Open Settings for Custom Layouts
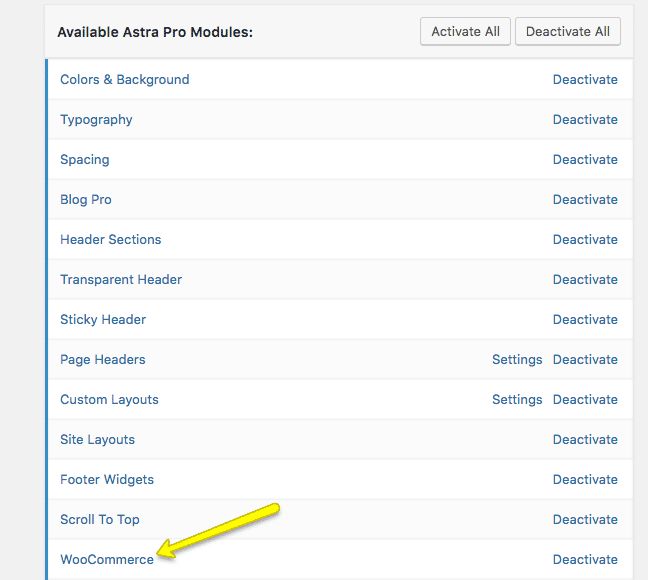Viewport: 648px width, 580px height. [517, 400]
